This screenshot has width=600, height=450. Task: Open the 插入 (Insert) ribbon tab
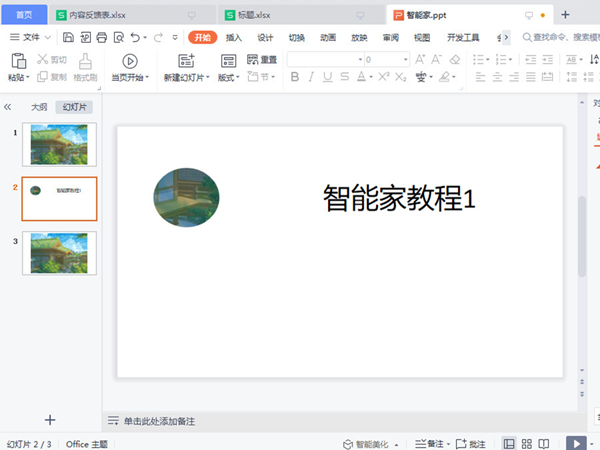(x=234, y=37)
